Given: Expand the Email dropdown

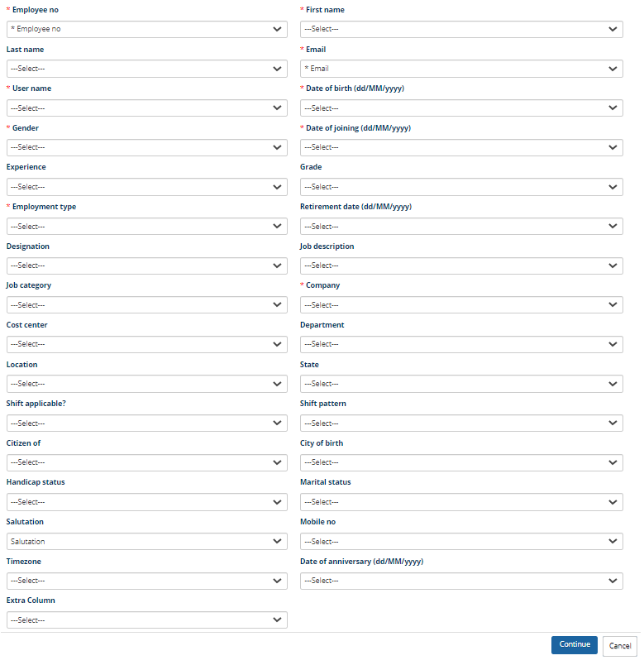Looking at the screenshot, I should coord(461,69).
